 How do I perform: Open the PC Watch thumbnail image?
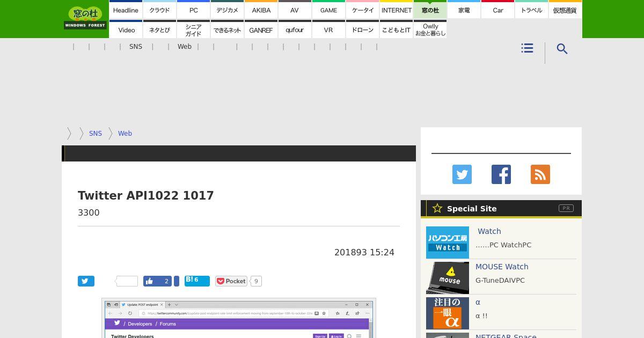(x=448, y=243)
